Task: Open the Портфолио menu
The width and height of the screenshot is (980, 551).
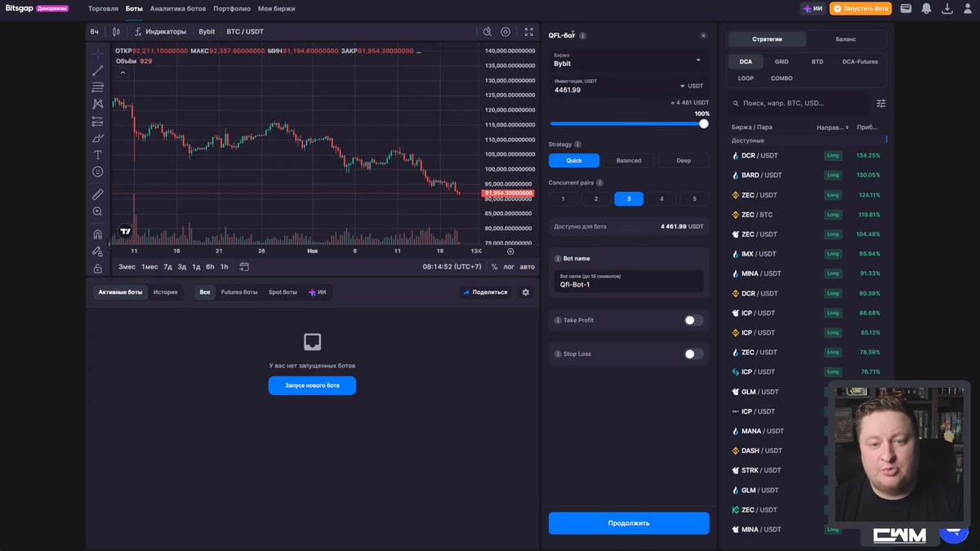Action: pyautogui.click(x=232, y=8)
